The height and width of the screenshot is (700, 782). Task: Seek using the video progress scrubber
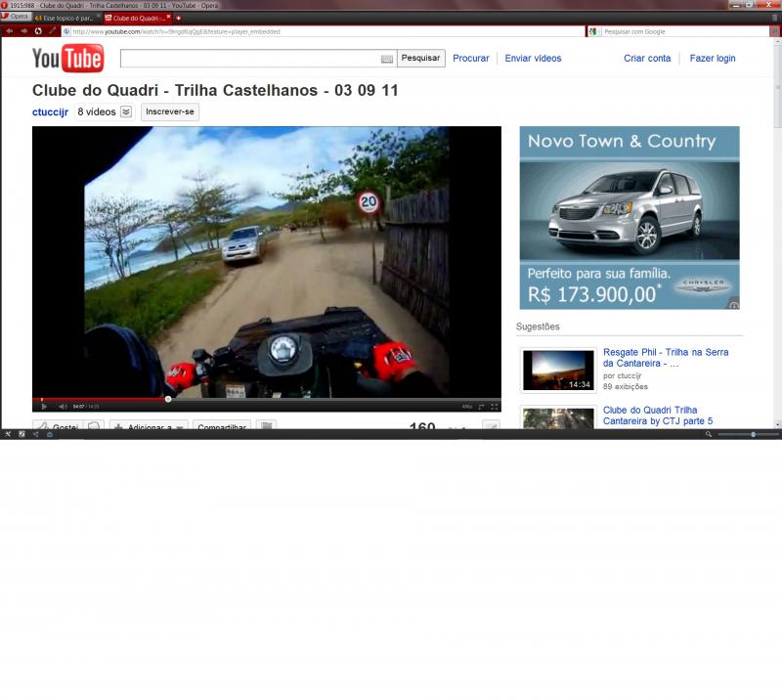coord(168,399)
